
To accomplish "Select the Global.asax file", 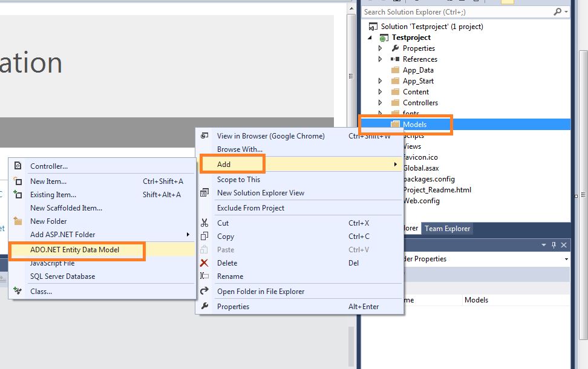I will tap(421, 168).
